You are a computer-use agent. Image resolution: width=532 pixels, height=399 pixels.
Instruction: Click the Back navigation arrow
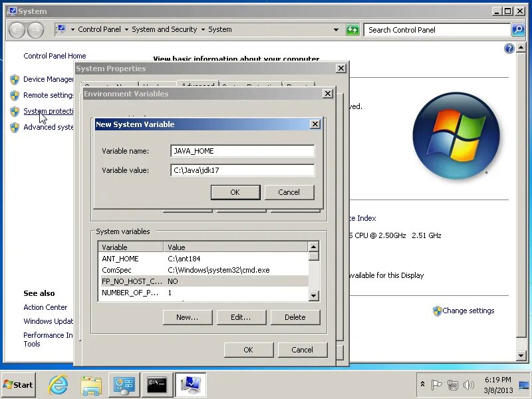[17, 30]
